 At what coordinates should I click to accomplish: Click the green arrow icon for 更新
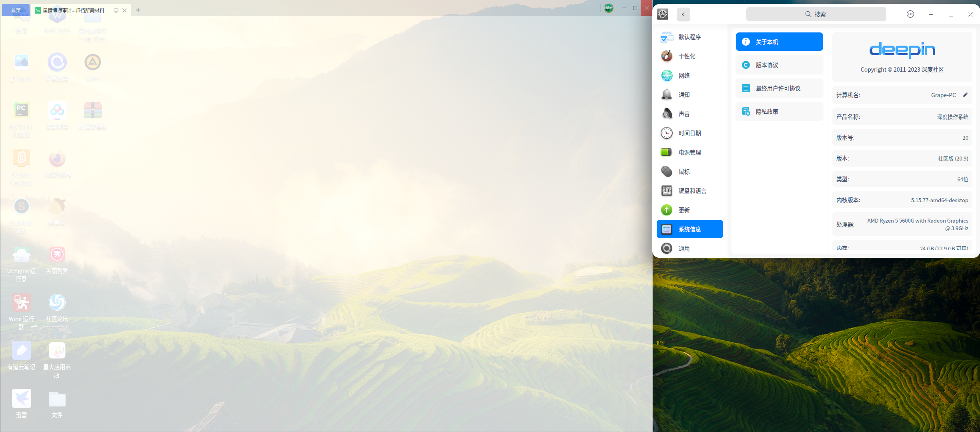(x=667, y=210)
